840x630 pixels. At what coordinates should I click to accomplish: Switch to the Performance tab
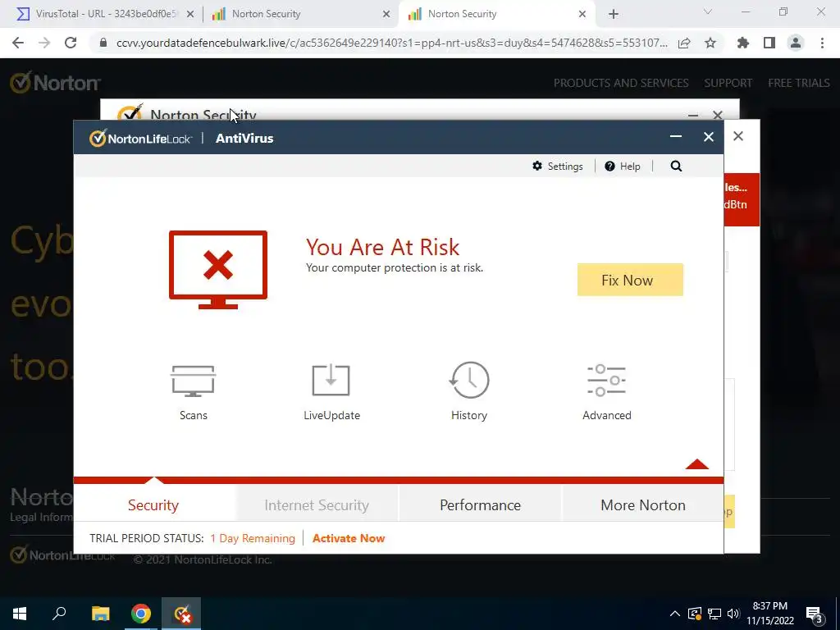tap(480, 505)
